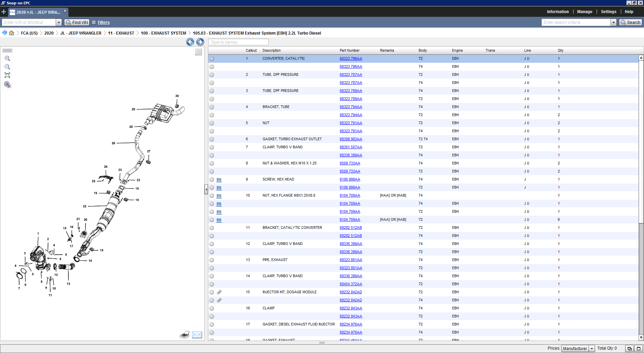Expand the VIN or Shortcut dropdown
The height and width of the screenshot is (353, 644).
click(x=59, y=22)
